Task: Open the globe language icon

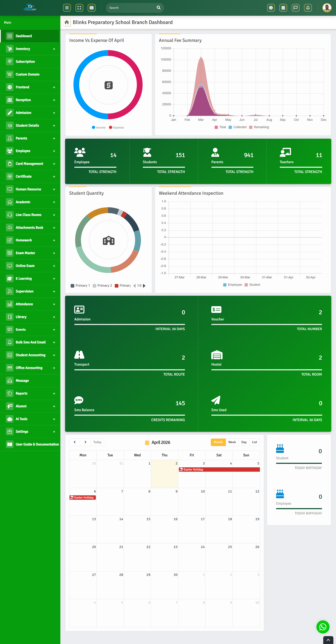Action: tap(271, 8)
